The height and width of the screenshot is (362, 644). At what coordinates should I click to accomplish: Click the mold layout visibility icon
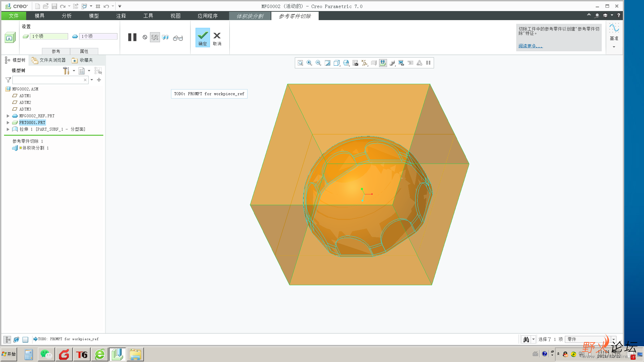pos(401,63)
